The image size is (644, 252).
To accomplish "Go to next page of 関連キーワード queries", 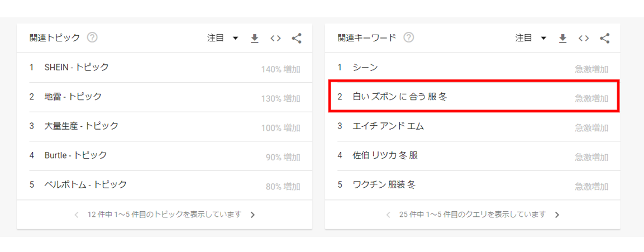I will (557, 215).
